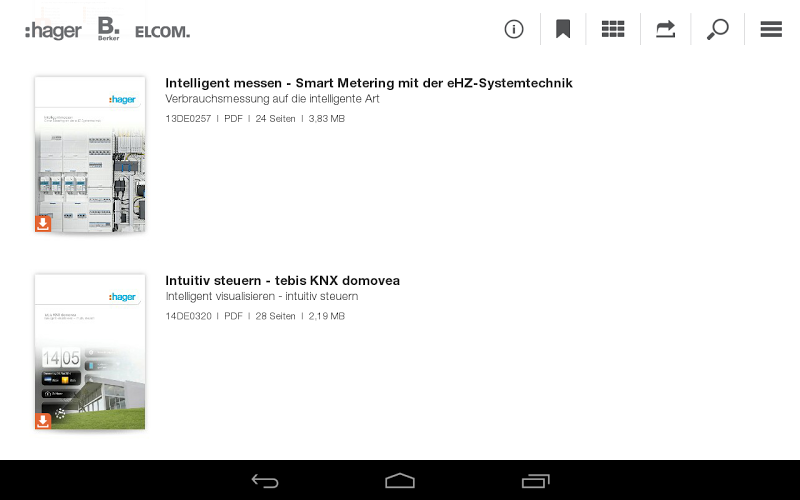Switch to grid view icon
The width and height of the screenshot is (800, 500).
point(613,29)
